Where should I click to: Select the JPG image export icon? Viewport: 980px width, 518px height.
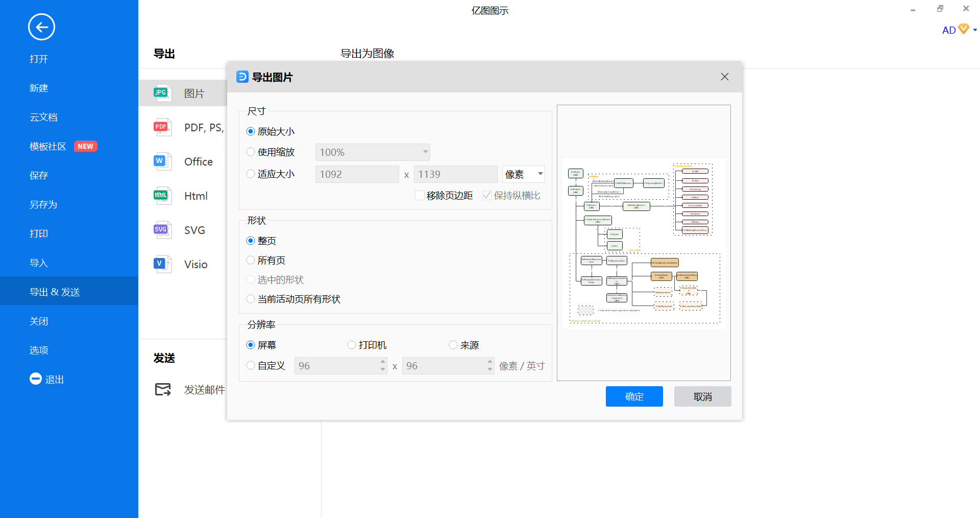click(162, 93)
